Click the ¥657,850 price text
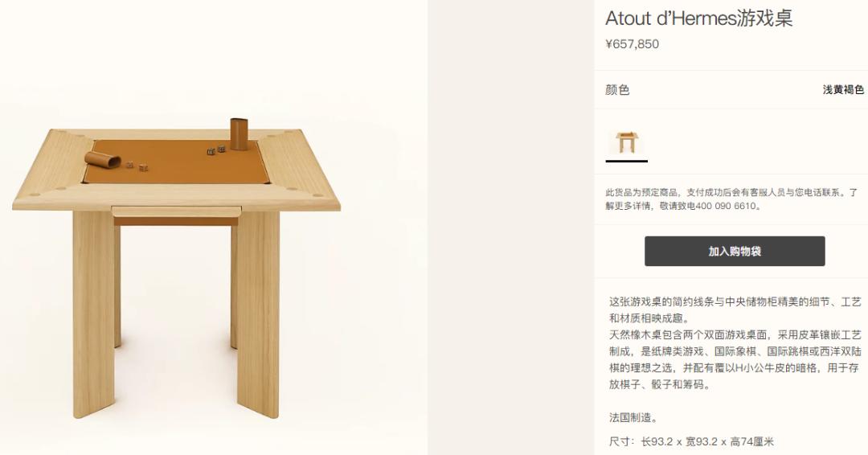The width and height of the screenshot is (868, 455). point(633,44)
